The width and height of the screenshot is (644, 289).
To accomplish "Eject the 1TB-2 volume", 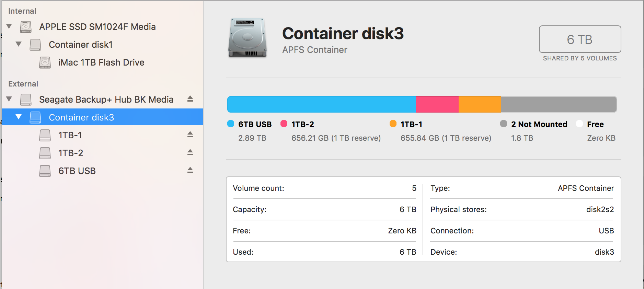I will (190, 152).
